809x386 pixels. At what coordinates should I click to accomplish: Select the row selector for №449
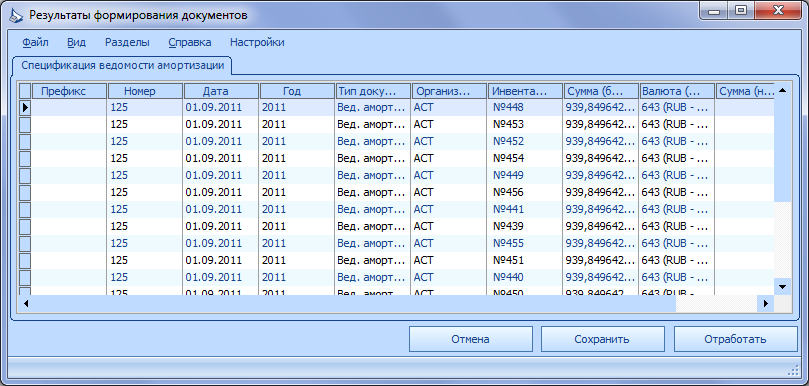point(25,175)
